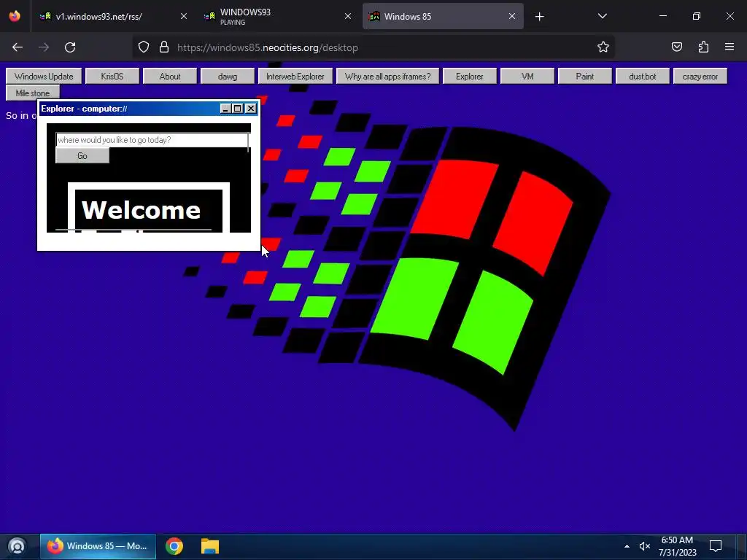The height and width of the screenshot is (560, 747).
Task: Open the tracking protection shield icon
Action: coord(144,47)
